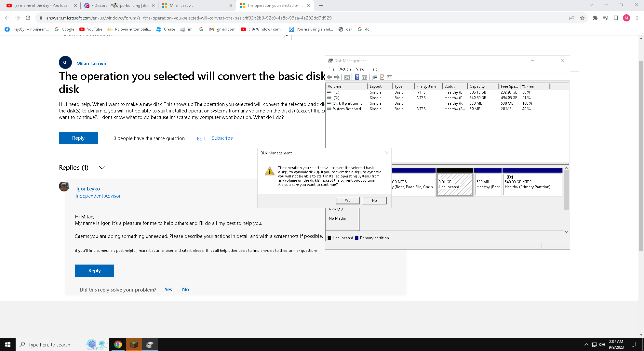644x351 pixels.
Task: Expand the system tray hidden icons arrow
Action: pyautogui.click(x=586, y=344)
